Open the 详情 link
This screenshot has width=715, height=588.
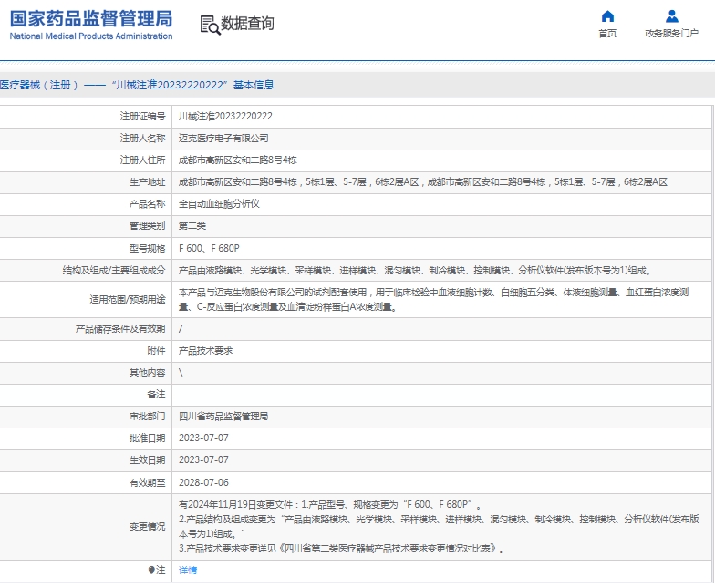(x=188, y=571)
